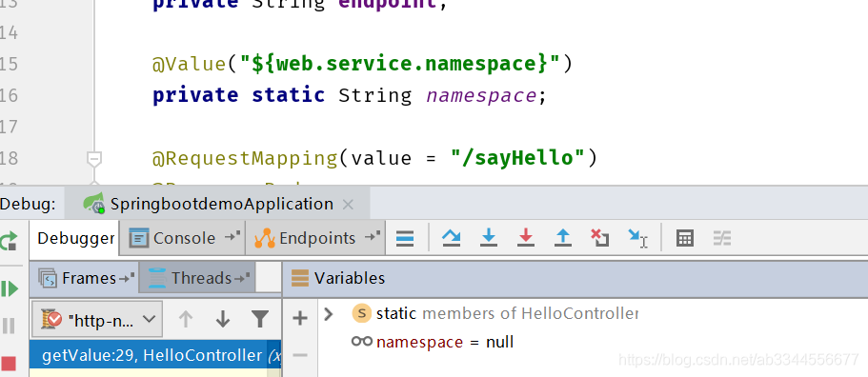Click the Trace Current Stream Chain icon
868x377 pixels.
coord(722,238)
